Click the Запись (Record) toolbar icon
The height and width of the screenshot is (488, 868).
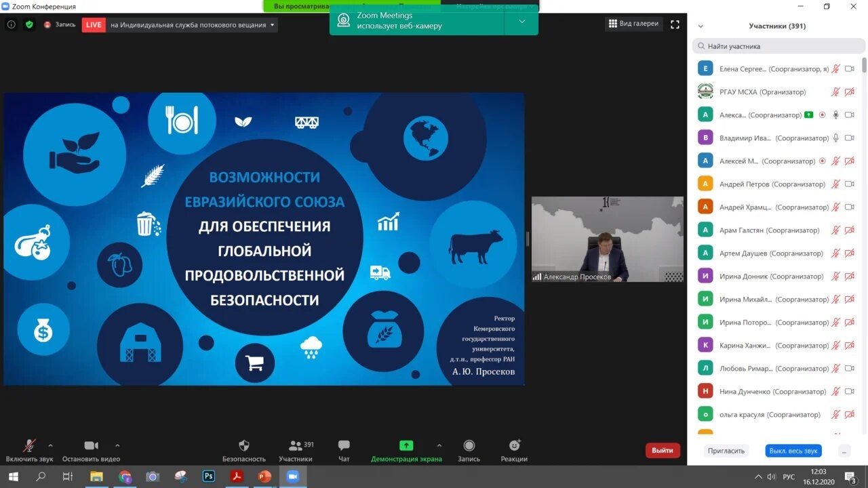pos(469,446)
